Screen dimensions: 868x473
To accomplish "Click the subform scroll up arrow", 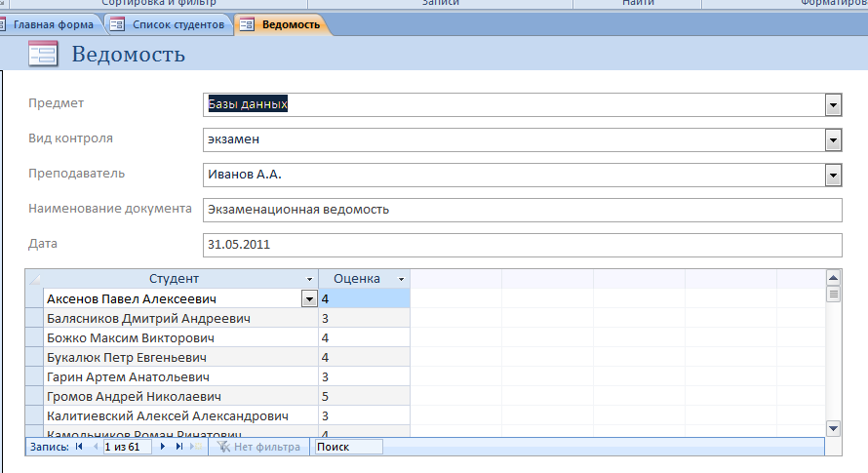I will pos(833,278).
